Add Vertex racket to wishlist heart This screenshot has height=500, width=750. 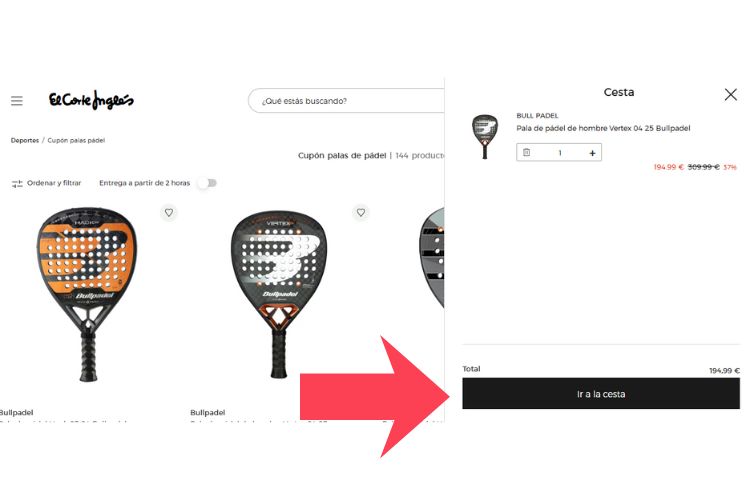coord(361,212)
